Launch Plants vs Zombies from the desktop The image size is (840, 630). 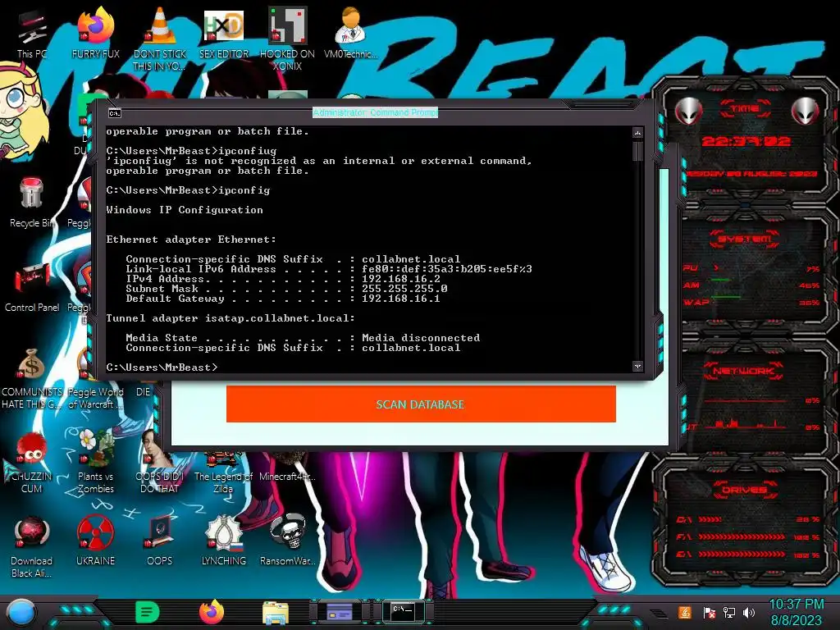(95, 461)
